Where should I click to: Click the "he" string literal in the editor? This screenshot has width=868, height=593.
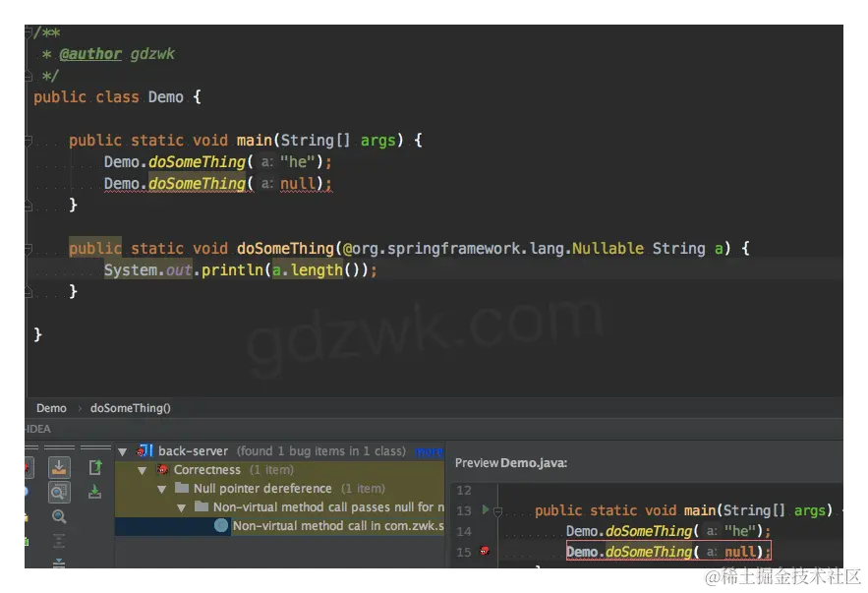tap(298, 161)
